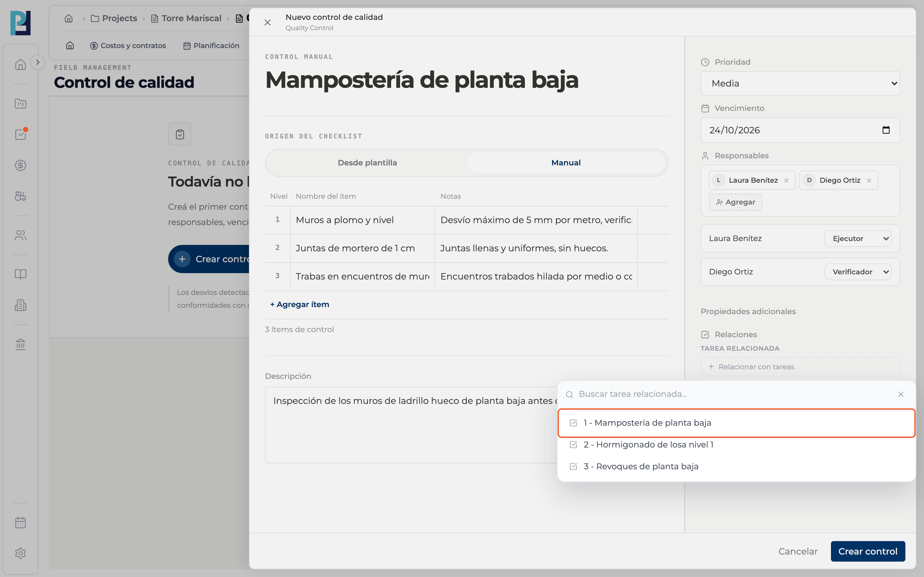Select task 1 - Mampostería de planta baja
The image size is (924, 577).
tap(737, 423)
